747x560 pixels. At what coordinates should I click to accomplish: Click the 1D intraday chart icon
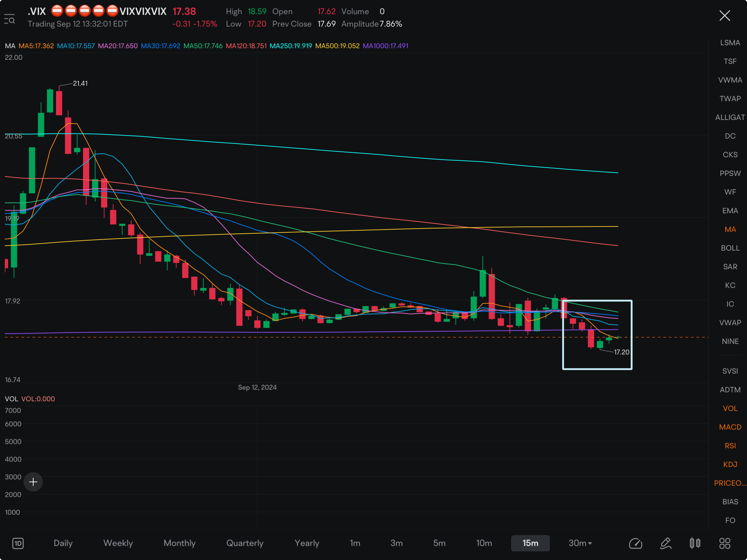(18, 543)
